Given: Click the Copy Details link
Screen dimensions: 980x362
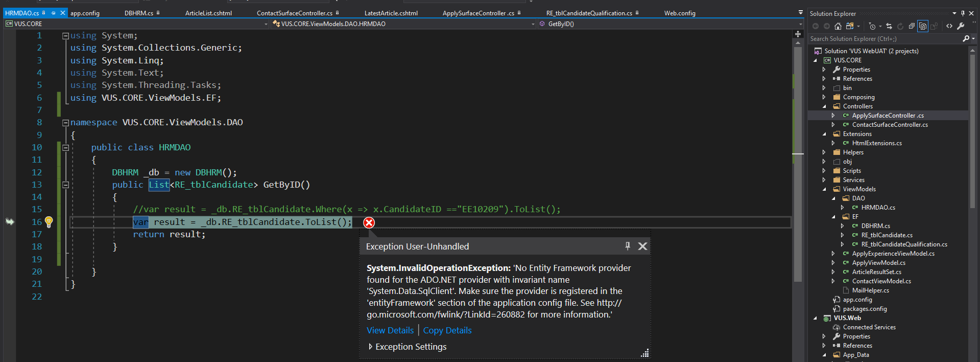Looking at the screenshot, I should 447,330.
